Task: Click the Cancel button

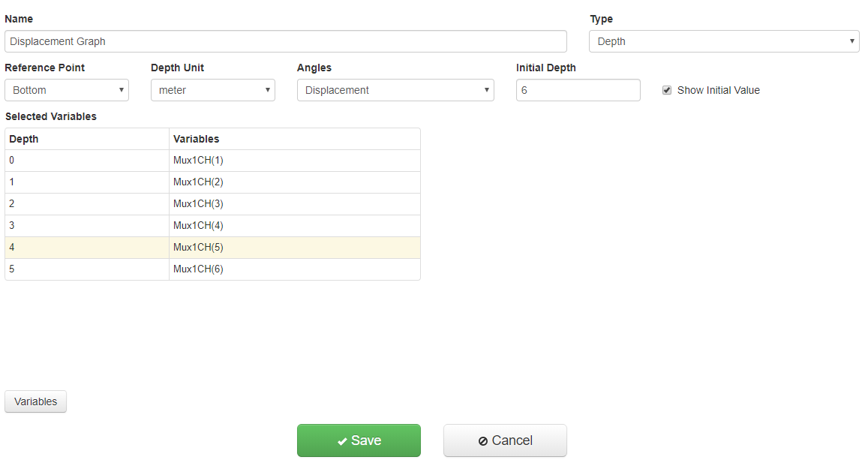Action: click(x=505, y=440)
